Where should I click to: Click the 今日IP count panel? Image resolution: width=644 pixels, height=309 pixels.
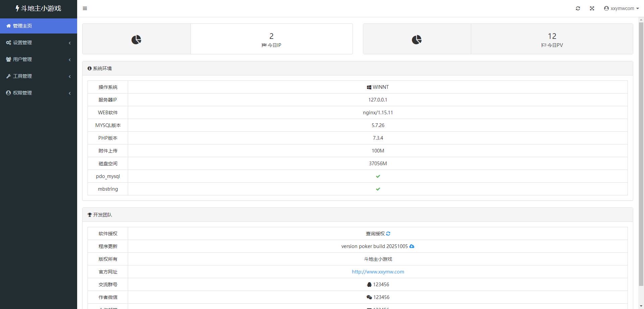click(x=271, y=39)
